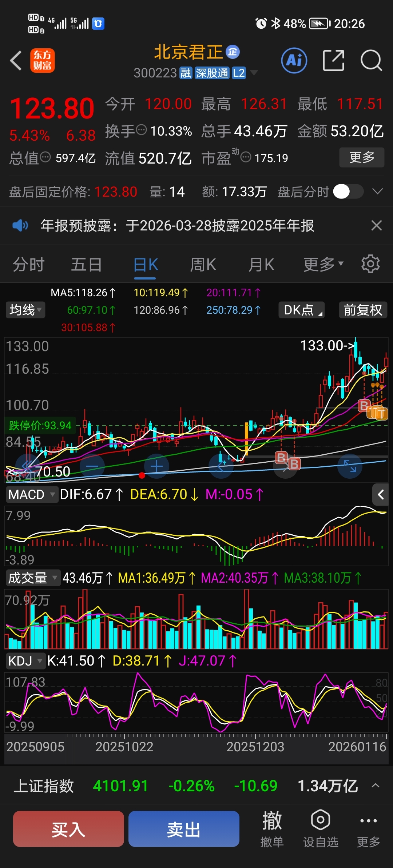Switch to the 周K tab

(203, 264)
